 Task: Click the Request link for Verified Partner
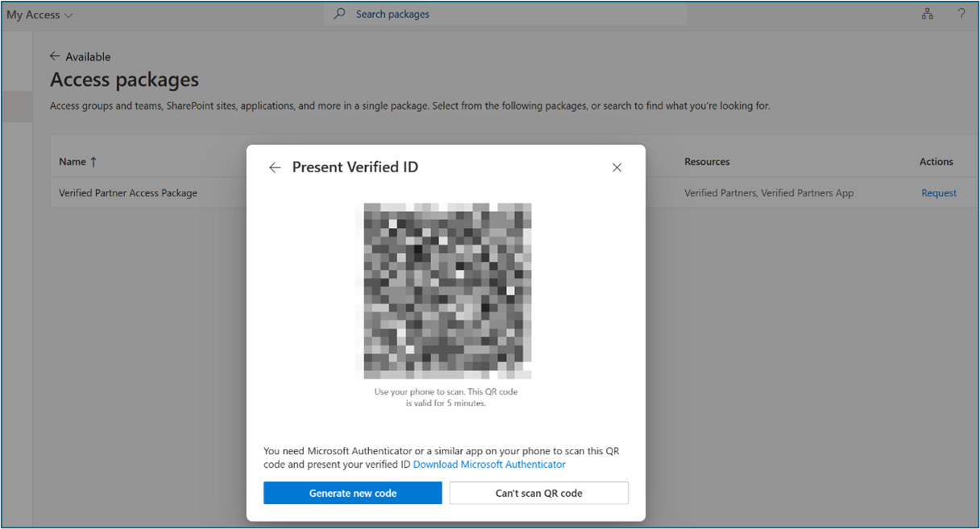tap(939, 193)
